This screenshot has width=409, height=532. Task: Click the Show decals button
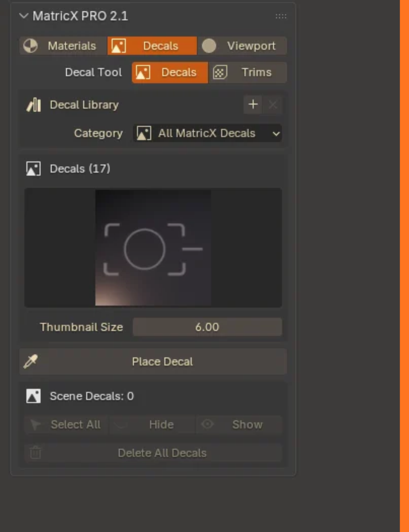(239, 424)
